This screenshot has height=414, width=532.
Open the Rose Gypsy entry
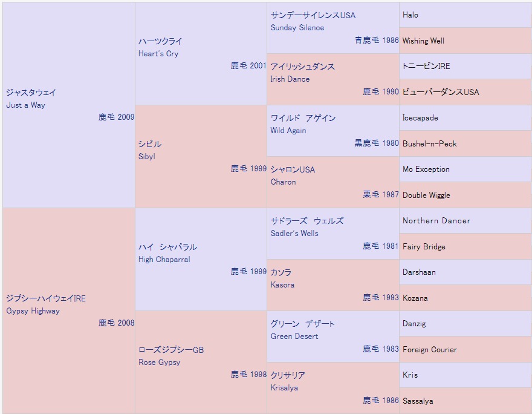tap(171, 350)
